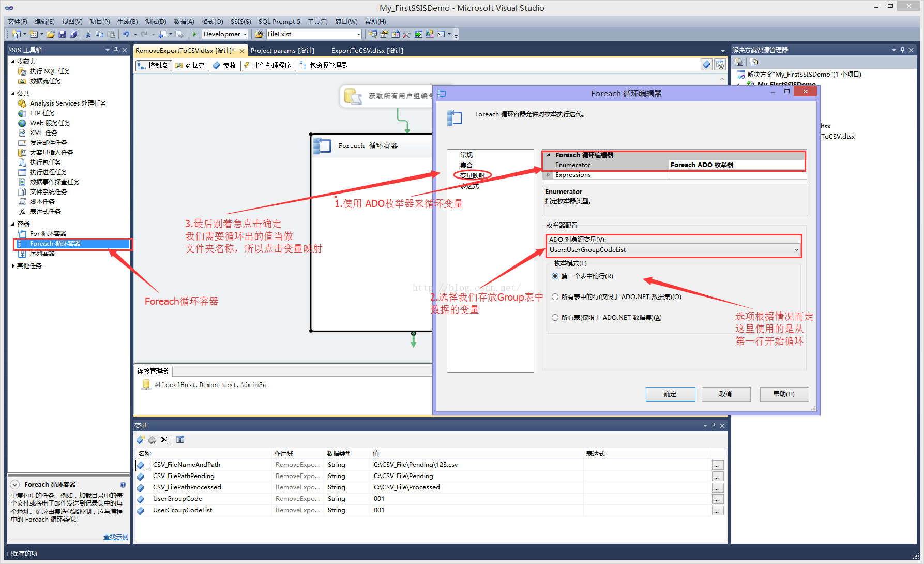924x564 pixels.
Task: Click the Copy toolbar icon
Action: [99, 34]
